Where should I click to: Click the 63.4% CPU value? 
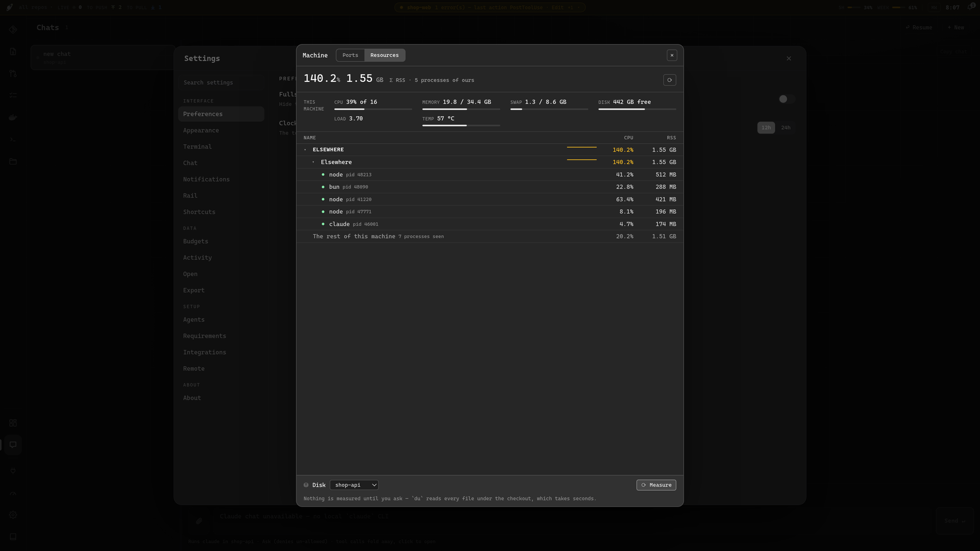624,199
